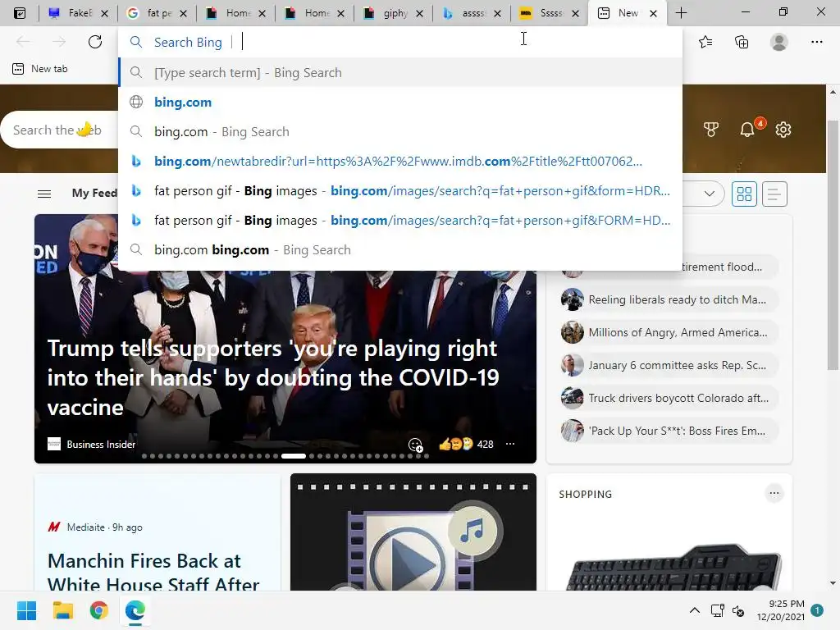Screen dimensions: 840x630
Task: Open the Favorites star icon
Action: pos(705,42)
